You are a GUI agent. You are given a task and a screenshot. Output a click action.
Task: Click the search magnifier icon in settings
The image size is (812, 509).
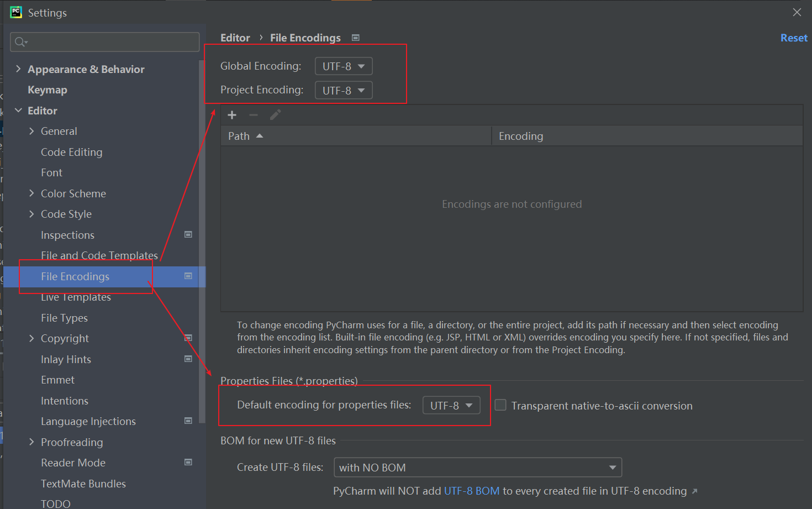click(x=20, y=42)
